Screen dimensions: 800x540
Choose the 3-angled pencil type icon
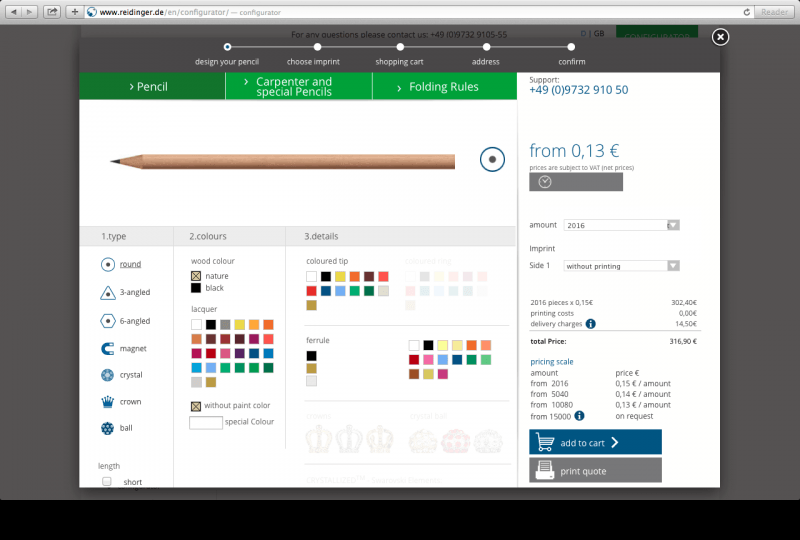(108, 292)
